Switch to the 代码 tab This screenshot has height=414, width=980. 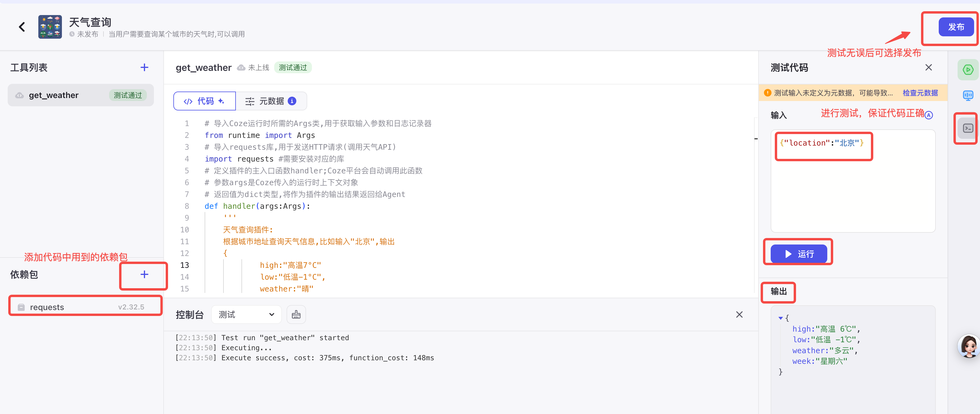(205, 101)
